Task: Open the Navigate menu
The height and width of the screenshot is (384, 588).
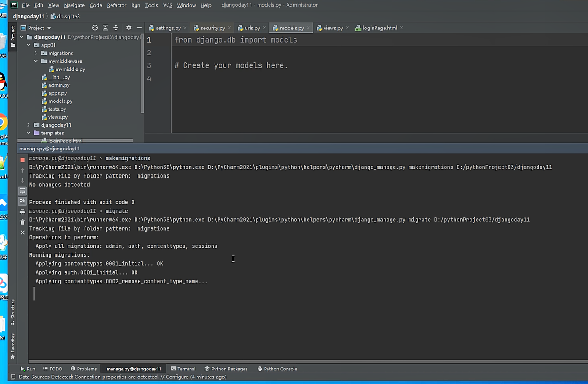Action: tap(74, 5)
